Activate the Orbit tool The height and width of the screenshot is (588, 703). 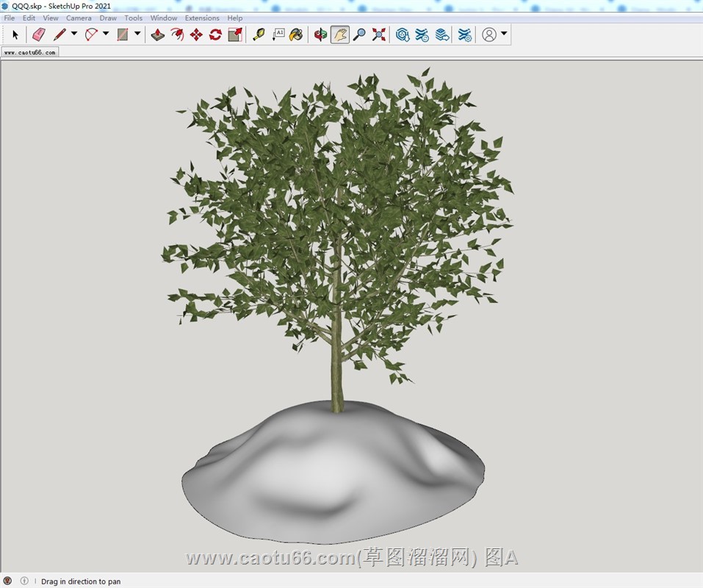(320, 35)
